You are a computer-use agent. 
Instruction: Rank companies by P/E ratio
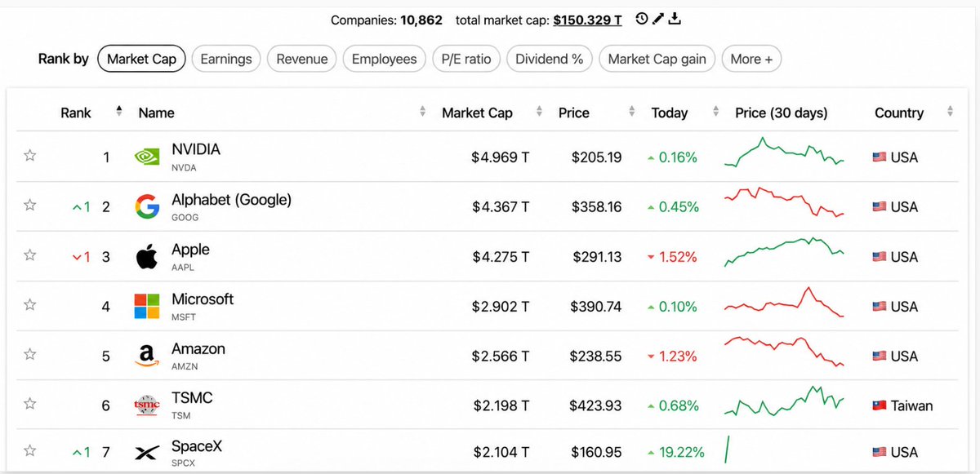pos(466,59)
